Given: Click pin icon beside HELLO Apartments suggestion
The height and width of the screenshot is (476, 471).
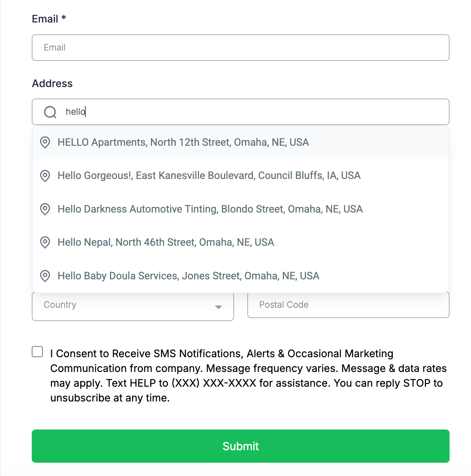Looking at the screenshot, I should pyautogui.click(x=45, y=142).
